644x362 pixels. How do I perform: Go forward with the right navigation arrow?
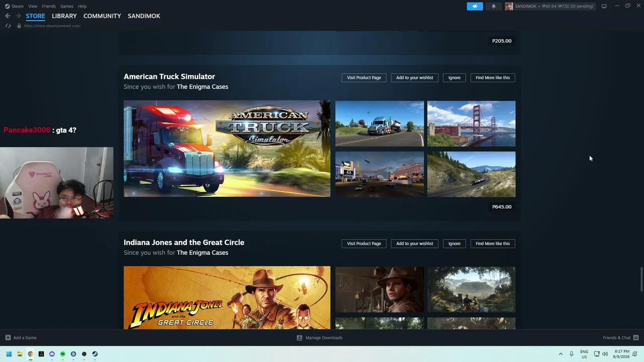[x=18, y=16]
